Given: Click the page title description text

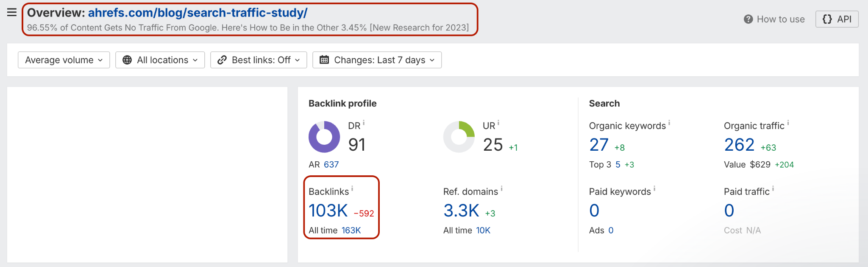Looking at the screenshot, I should 248,28.
